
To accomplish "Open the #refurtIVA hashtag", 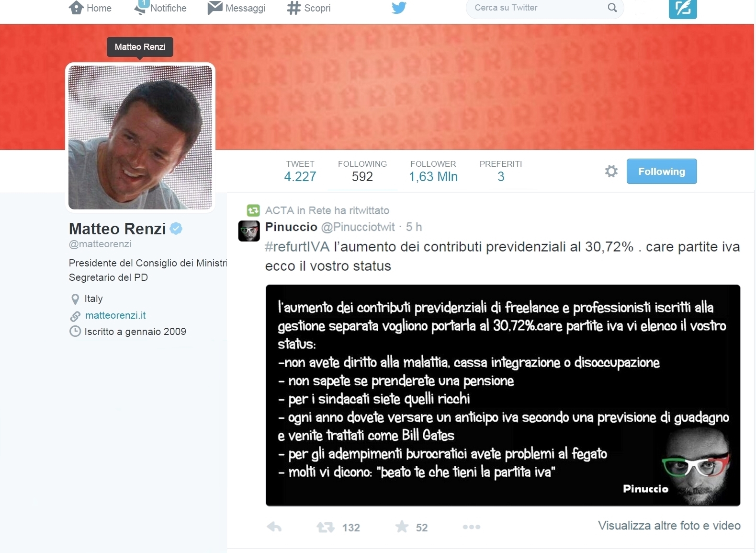I will 297,247.
